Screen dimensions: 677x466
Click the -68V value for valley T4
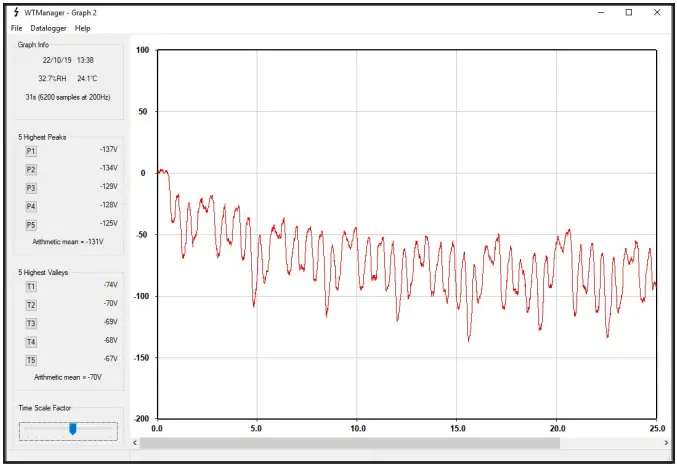pos(111,340)
